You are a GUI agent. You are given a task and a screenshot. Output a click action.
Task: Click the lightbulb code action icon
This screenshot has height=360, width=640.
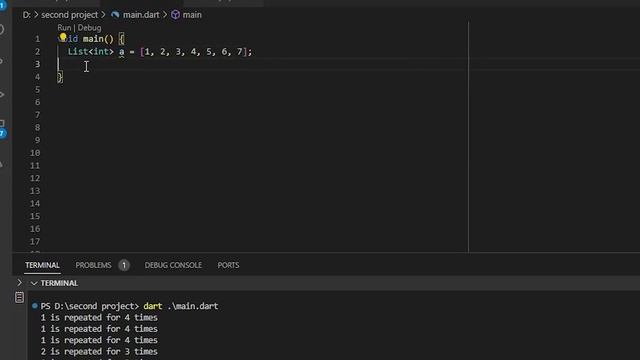(x=63, y=38)
